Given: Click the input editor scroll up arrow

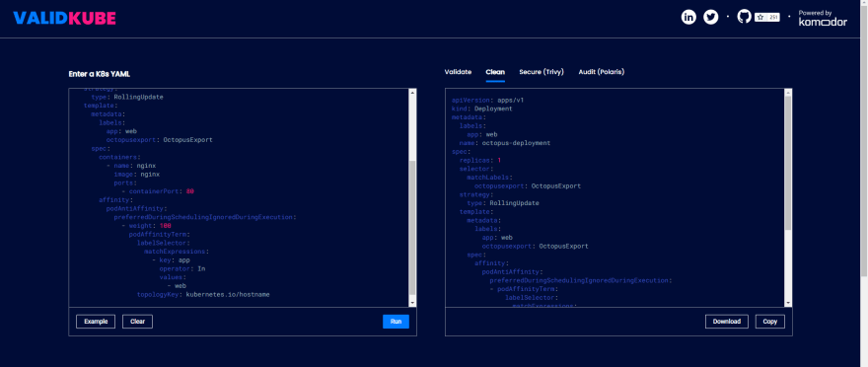Looking at the screenshot, I should point(412,92).
